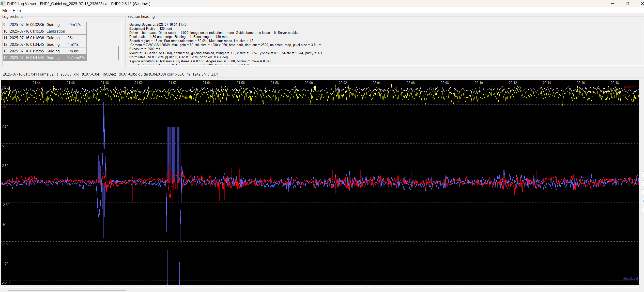
Task: Click the graph horizontal scrollbar thumb
Action: coord(67,290)
